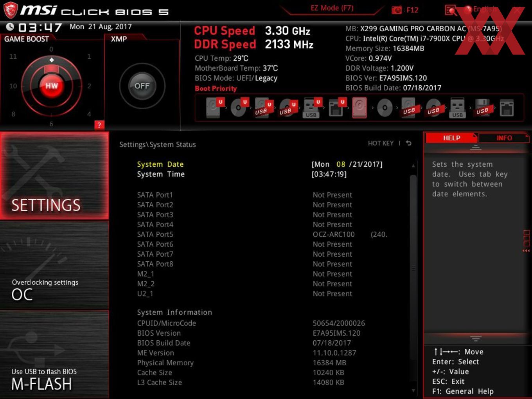Click the L3 Cache Size entry

click(x=240, y=382)
